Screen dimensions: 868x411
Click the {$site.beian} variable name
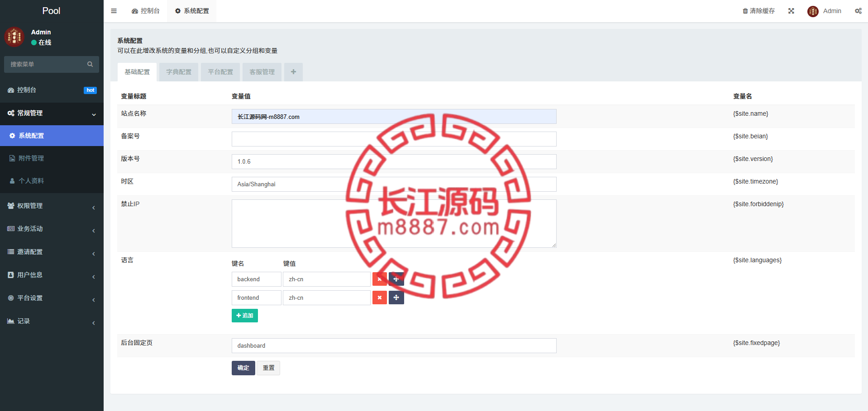pyautogui.click(x=751, y=136)
